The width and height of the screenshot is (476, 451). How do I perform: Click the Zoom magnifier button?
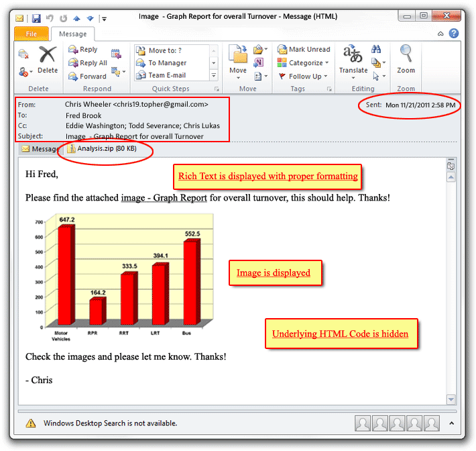point(406,60)
